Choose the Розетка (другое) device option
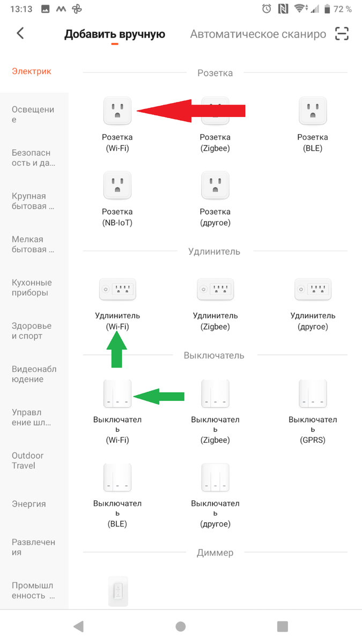 click(x=215, y=185)
